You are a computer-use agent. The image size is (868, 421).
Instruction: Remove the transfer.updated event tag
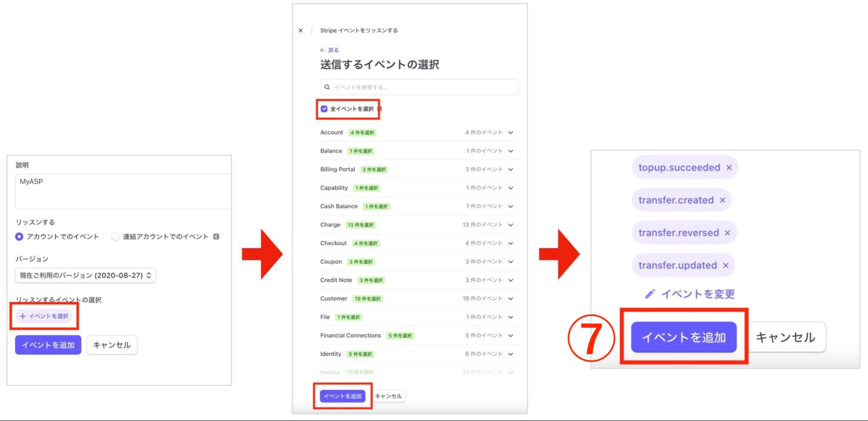click(726, 265)
